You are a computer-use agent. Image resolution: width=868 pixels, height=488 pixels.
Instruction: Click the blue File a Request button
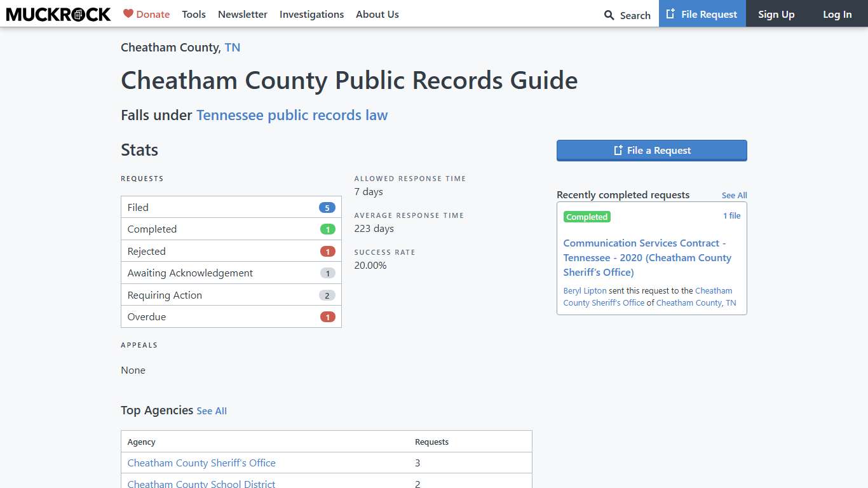coord(652,151)
